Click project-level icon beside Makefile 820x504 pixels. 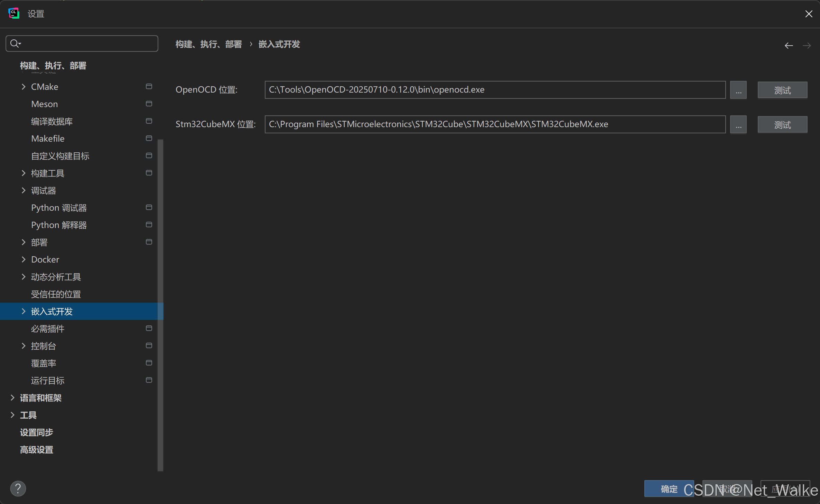coord(149,138)
